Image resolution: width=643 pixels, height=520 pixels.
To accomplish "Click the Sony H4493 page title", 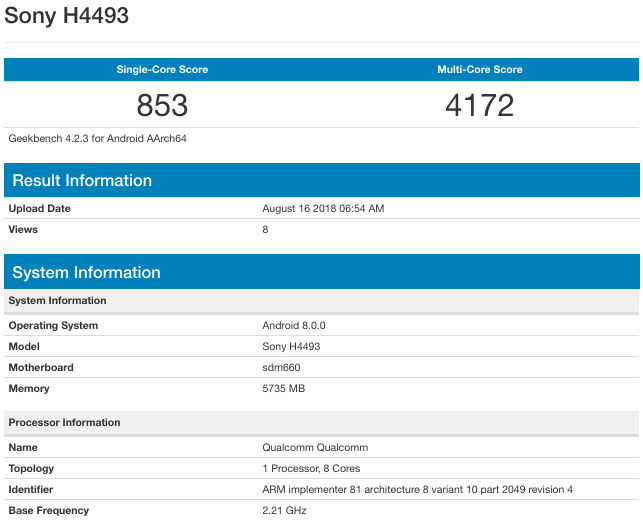I will point(66,16).
